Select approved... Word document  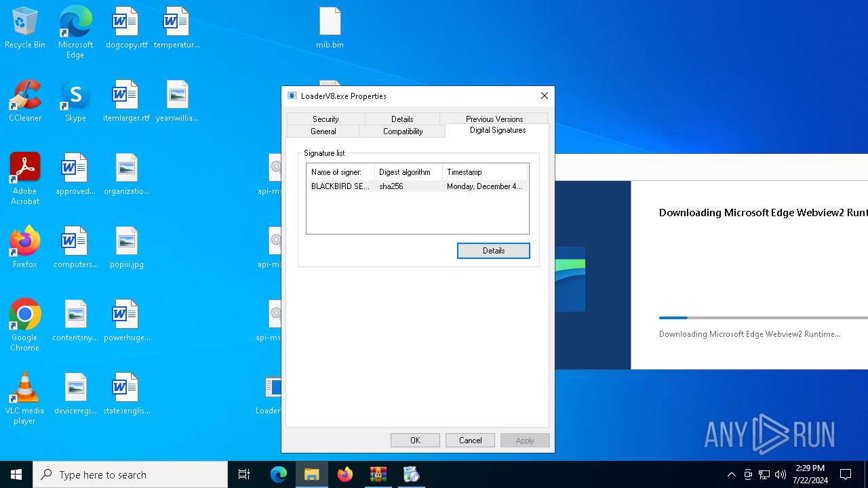click(x=75, y=174)
